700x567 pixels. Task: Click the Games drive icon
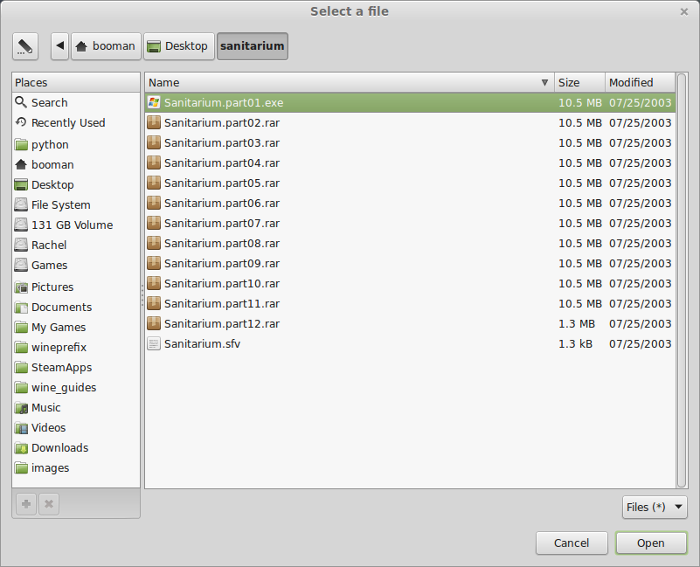click(21, 265)
